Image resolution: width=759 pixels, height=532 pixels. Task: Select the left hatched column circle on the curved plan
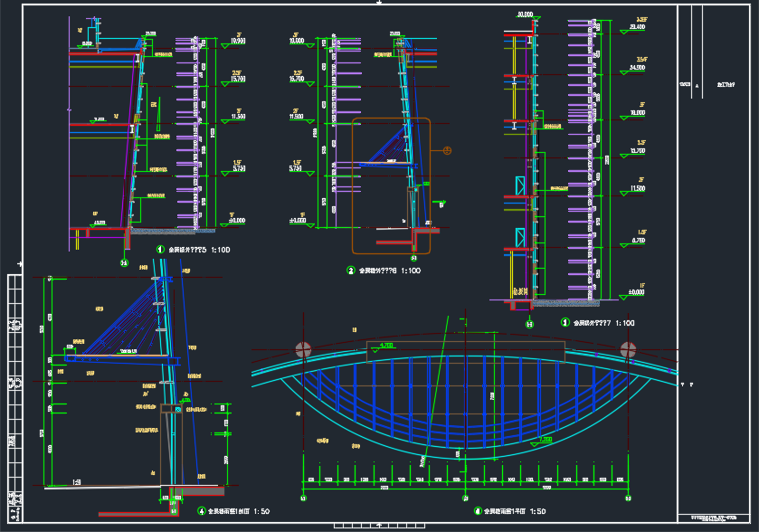[x=302, y=350]
